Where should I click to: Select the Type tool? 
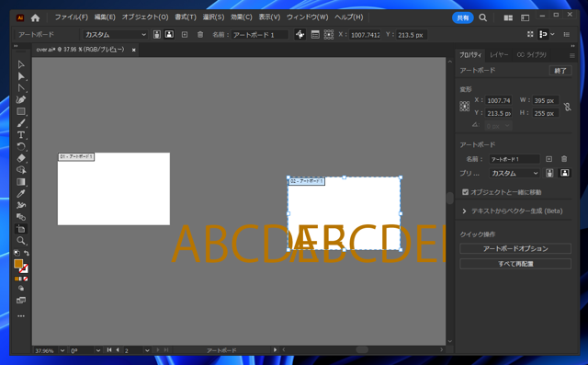(x=21, y=135)
